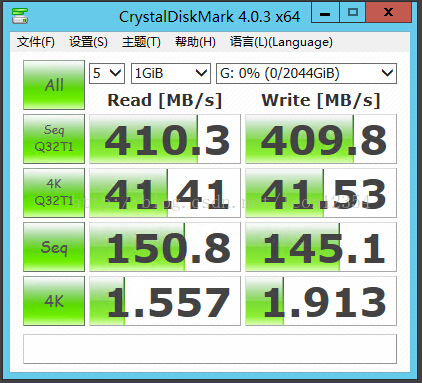Open the 文件(F) menu
Viewport: 422px width, 383px height.
[x=36, y=42]
